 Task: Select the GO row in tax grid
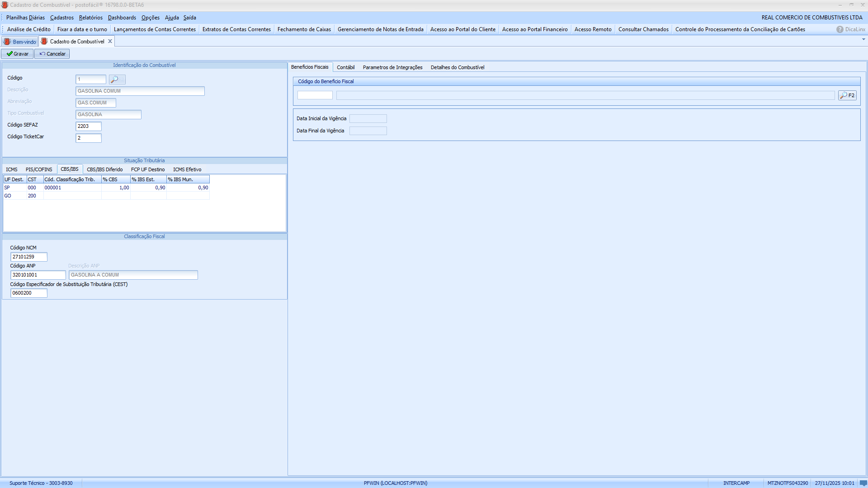coord(8,196)
